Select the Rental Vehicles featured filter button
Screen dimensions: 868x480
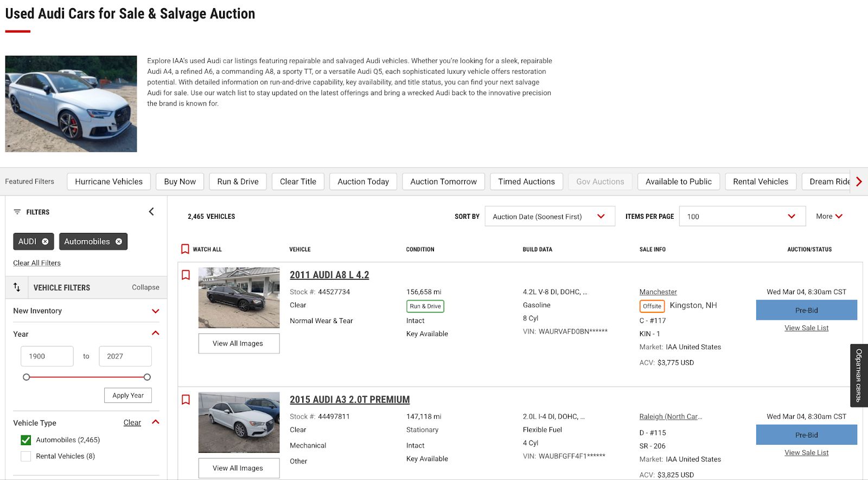(761, 181)
